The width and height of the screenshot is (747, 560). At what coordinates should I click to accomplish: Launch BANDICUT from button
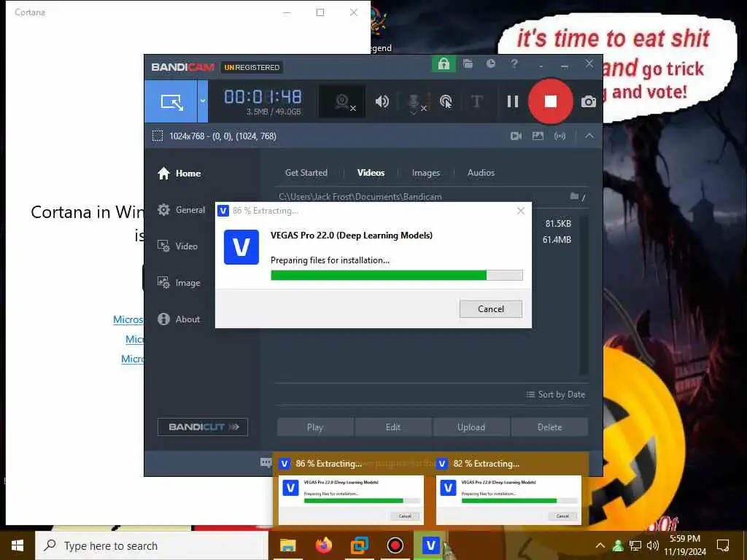click(x=203, y=427)
